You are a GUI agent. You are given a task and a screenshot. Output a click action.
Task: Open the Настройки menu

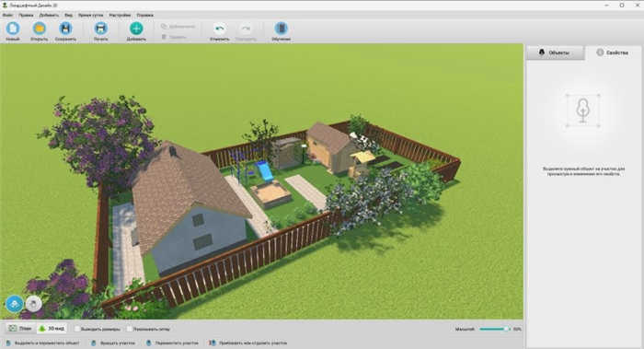[x=120, y=16]
